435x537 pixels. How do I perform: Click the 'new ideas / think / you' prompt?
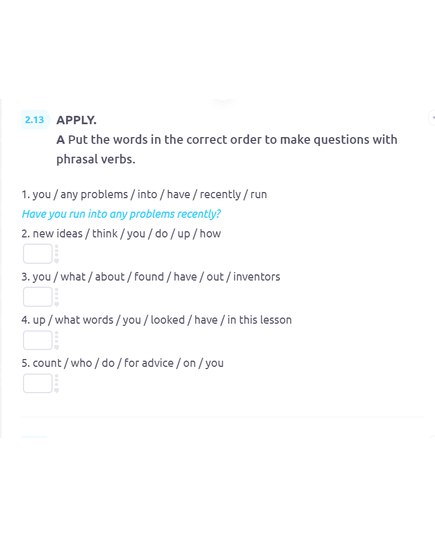(121, 234)
